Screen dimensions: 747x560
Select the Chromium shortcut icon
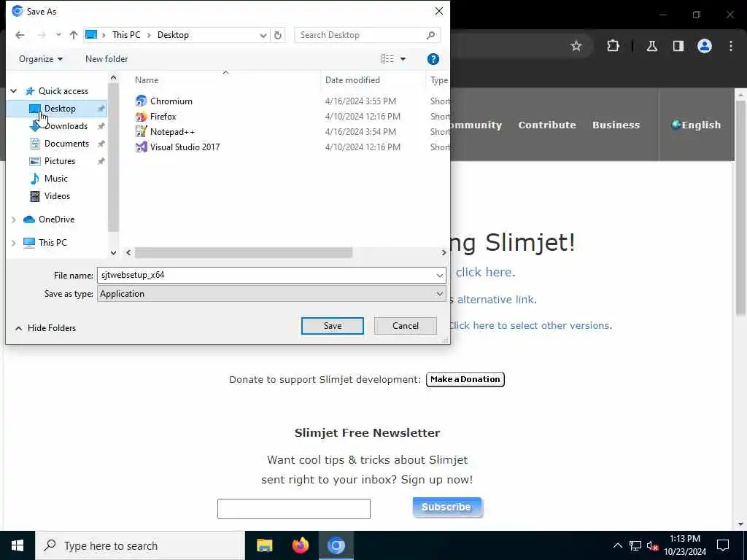click(x=141, y=101)
